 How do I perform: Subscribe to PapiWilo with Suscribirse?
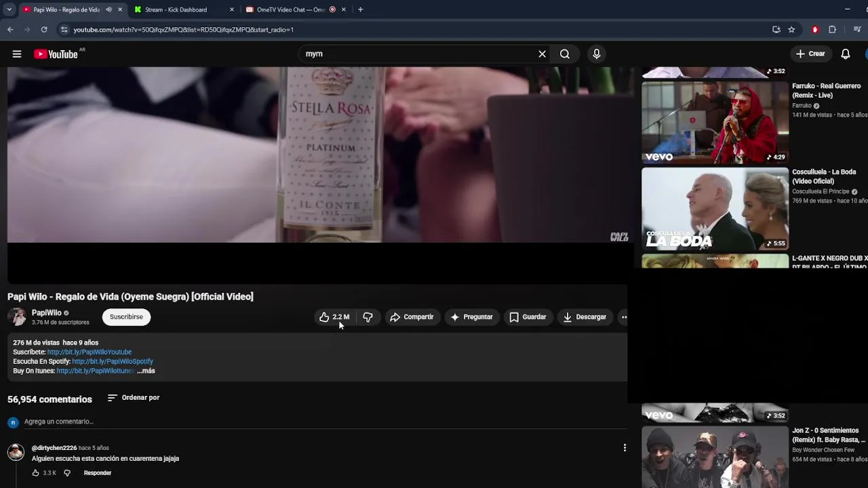point(126,317)
